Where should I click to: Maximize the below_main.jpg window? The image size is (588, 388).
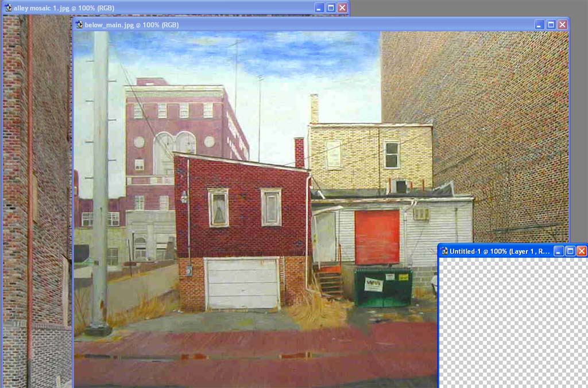pyautogui.click(x=551, y=25)
